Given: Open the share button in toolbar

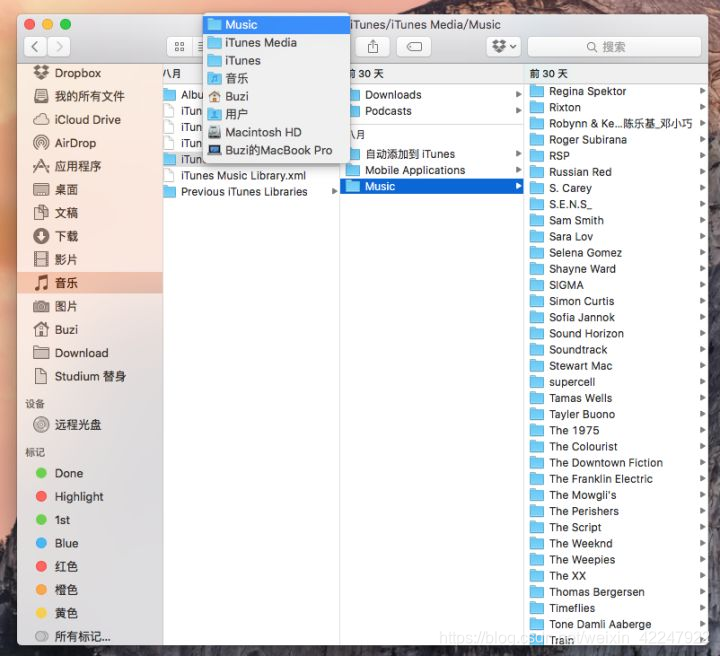Looking at the screenshot, I should pyautogui.click(x=373, y=46).
